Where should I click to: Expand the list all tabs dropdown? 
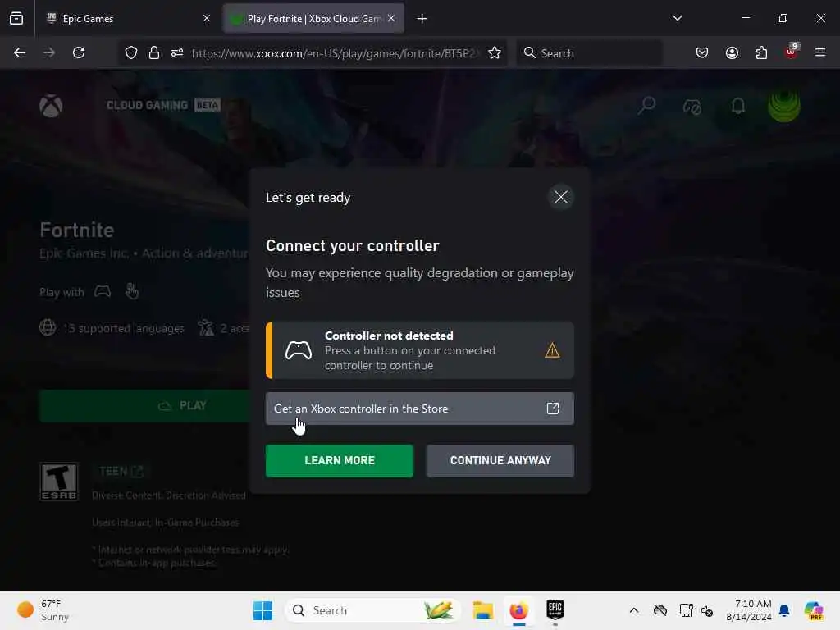[x=677, y=18]
